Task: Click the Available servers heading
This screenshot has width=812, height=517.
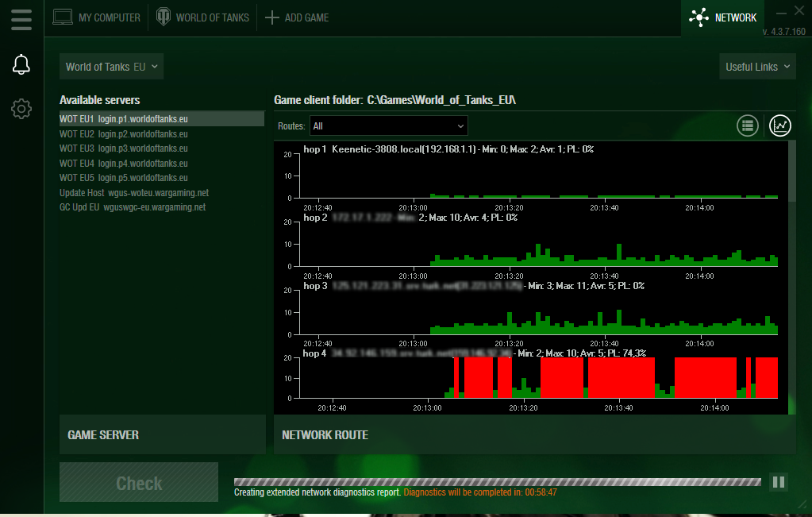Action: 99,100
